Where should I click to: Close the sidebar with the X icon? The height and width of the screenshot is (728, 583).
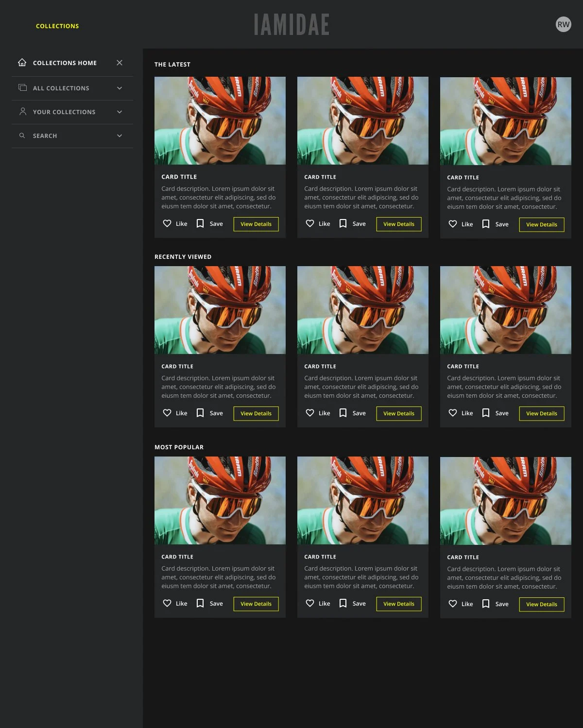click(x=120, y=63)
